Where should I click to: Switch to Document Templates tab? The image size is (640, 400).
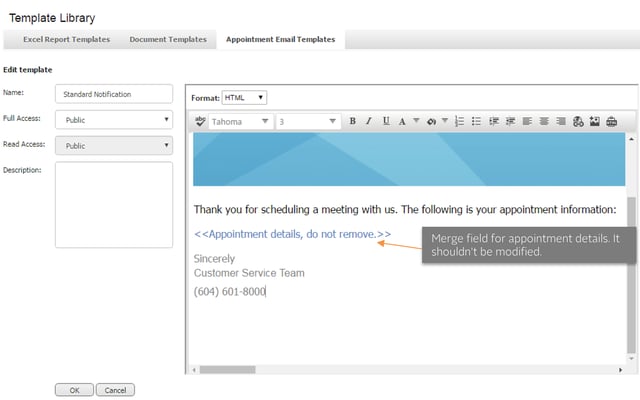click(x=168, y=39)
